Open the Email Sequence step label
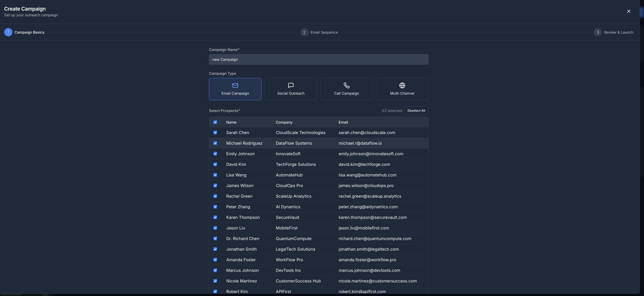This screenshot has width=644, height=296. click(324, 32)
